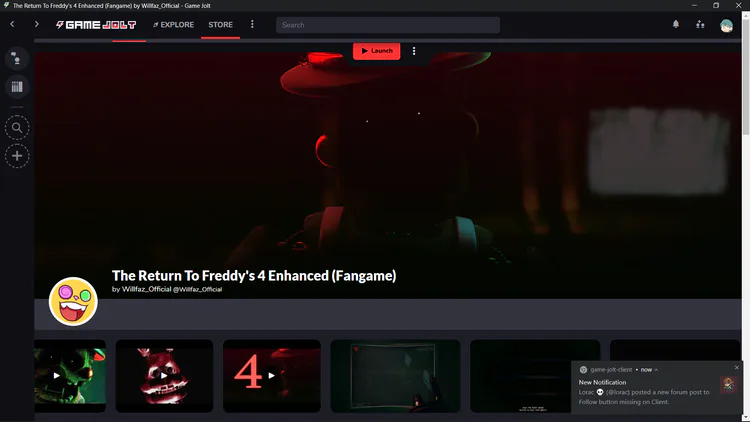
Task: Click the sidebar search communities icon
Action: 17,128
